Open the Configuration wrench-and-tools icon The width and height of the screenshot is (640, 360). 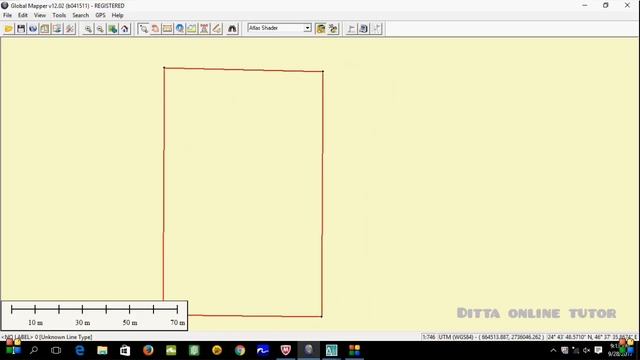[x=70, y=29]
